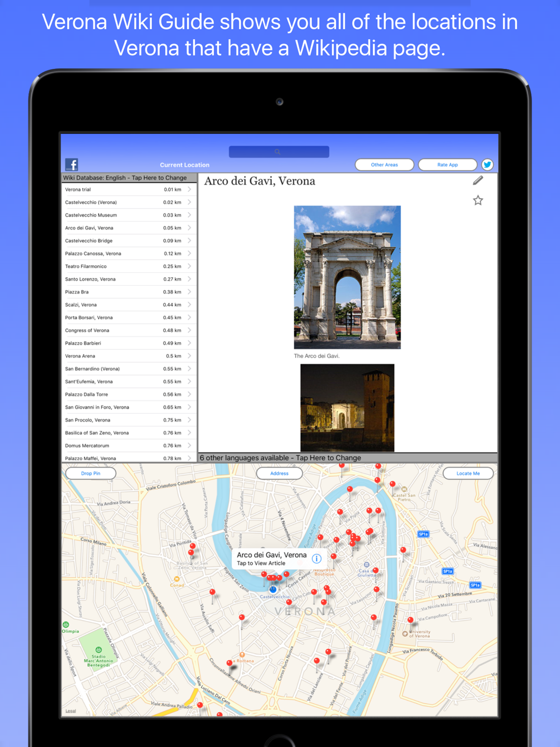Expand chevron on Sant'Eufemia, Verona row
This screenshot has height=747, width=560.
pyautogui.click(x=189, y=381)
